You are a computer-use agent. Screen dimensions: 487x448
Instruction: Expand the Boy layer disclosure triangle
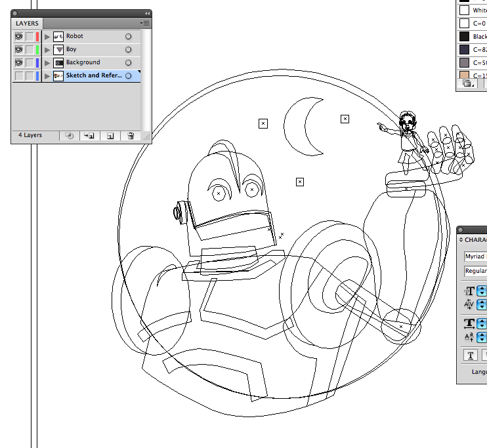[47, 49]
